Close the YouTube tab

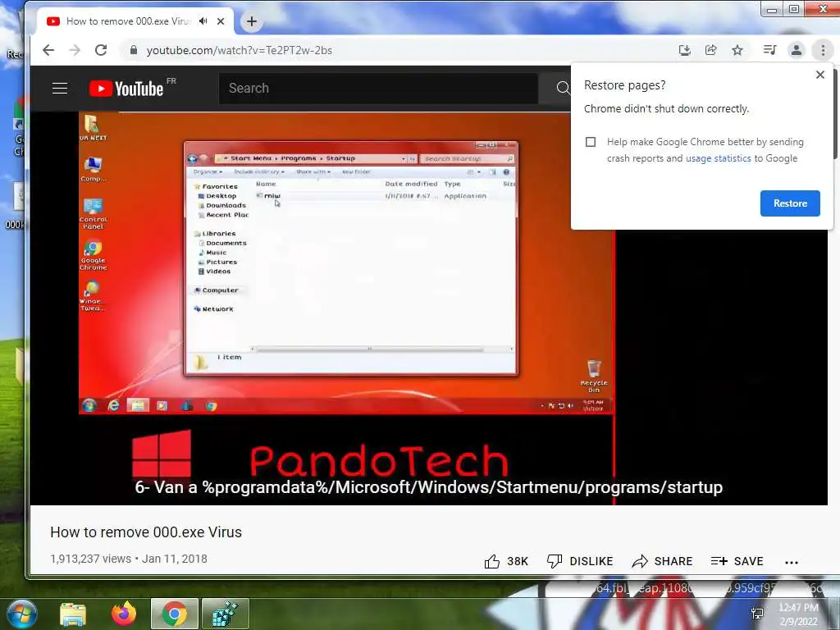click(x=221, y=21)
